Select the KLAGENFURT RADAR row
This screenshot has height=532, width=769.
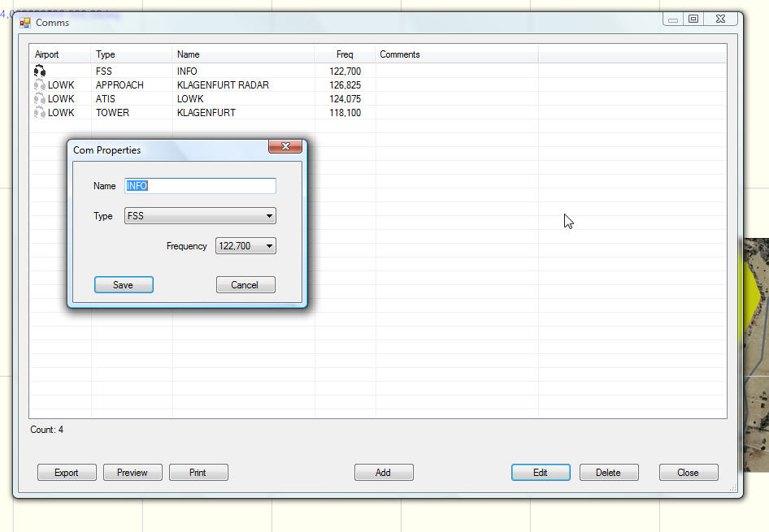[223, 85]
